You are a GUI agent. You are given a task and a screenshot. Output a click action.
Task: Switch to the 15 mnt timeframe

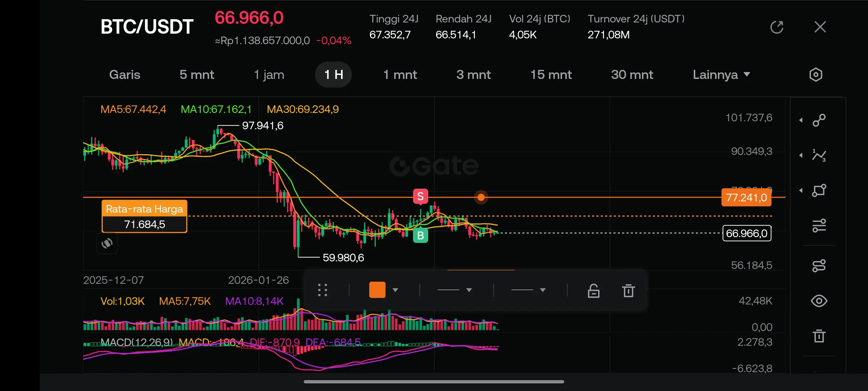pos(551,75)
